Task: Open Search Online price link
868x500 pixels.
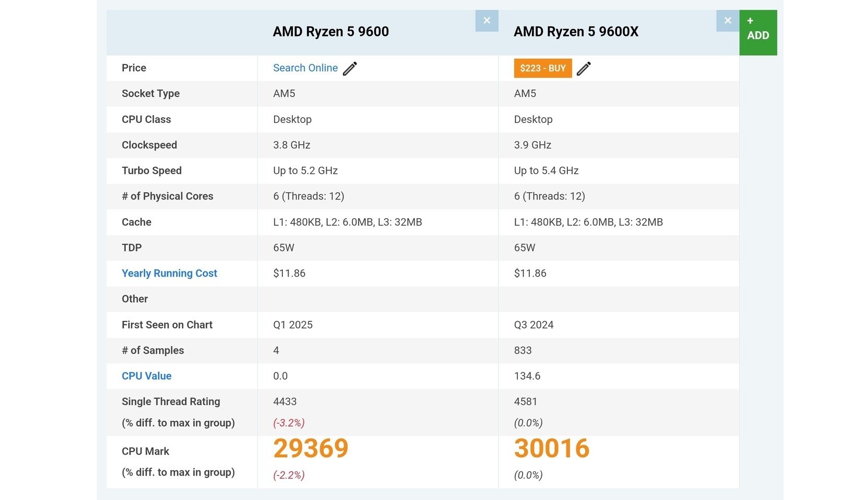Action: click(305, 68)
